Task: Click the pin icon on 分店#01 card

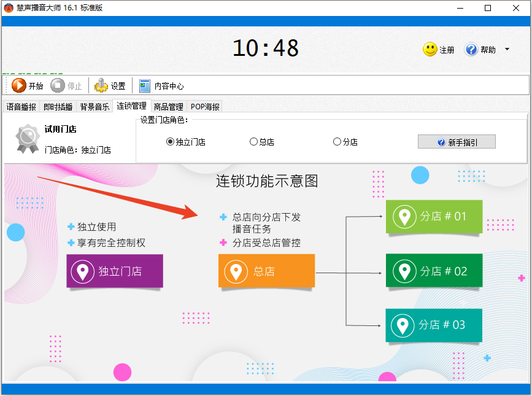Action: pyautogui.click(x=405, y=216)
